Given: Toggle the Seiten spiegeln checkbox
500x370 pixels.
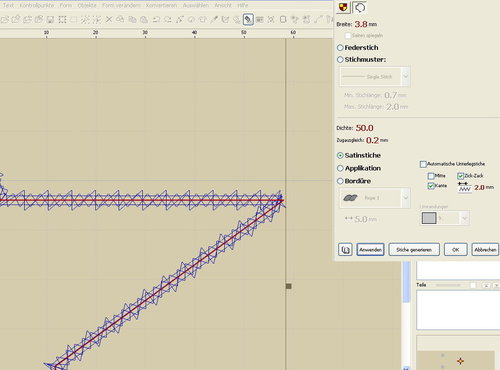Looking at the screenshot, I should pyautogui.click(x=348, y=35).
